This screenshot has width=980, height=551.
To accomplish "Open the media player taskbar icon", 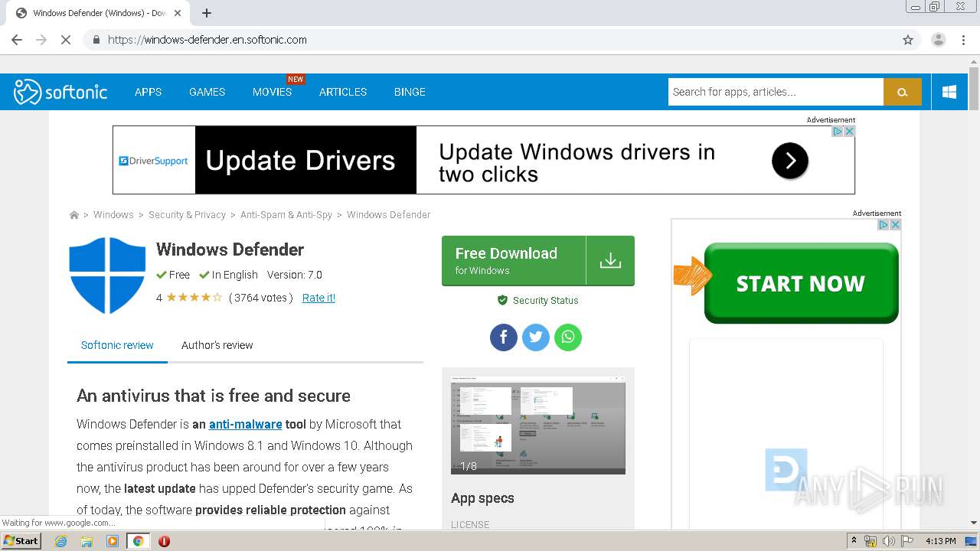I will (113, 541).
